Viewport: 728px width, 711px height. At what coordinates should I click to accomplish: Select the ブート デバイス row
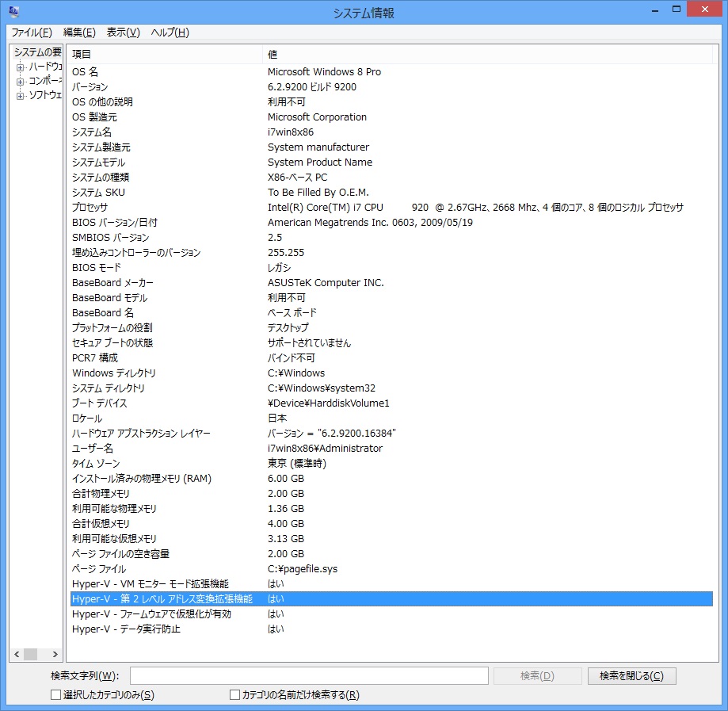[391, 403]
